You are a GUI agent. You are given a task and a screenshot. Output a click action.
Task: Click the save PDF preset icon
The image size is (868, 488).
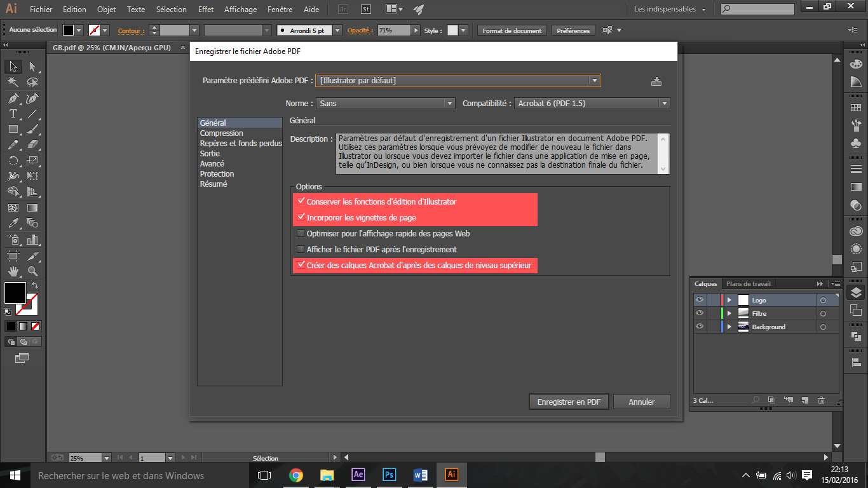click(x=656, y=81)
